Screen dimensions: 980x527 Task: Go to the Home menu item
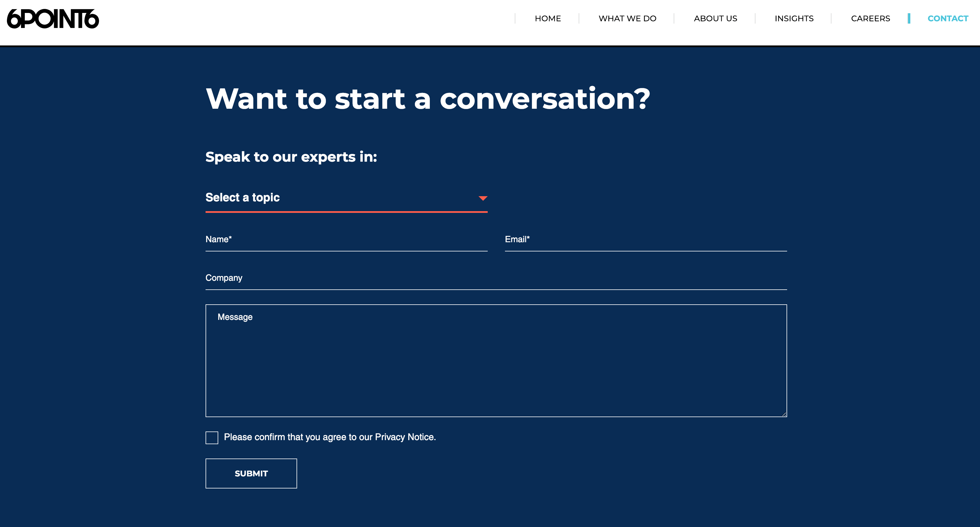(x=548, y=18)
